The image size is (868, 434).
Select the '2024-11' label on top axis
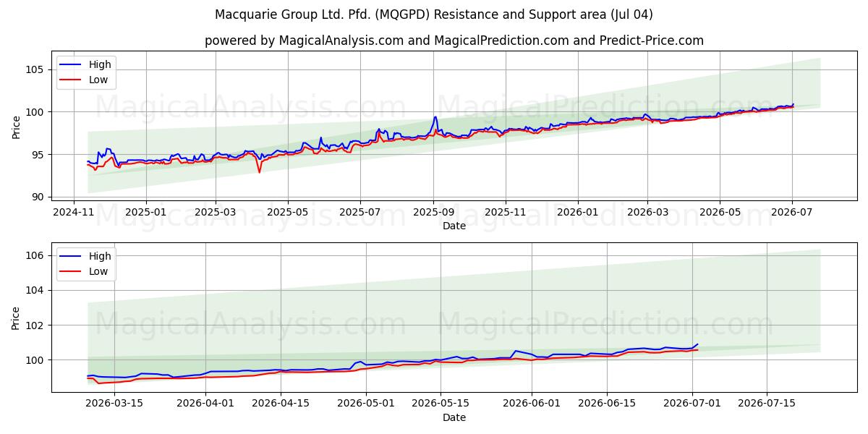73,212
